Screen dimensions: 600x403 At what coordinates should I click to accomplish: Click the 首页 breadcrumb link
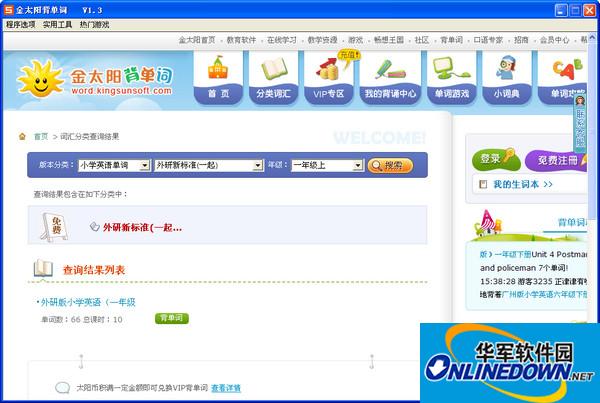coord(41,136)
